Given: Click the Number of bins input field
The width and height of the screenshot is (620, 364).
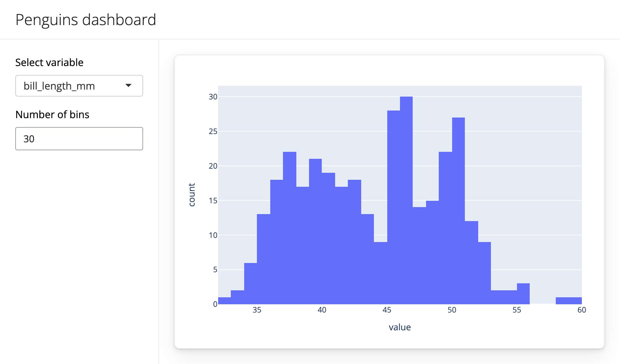Looking at the screenshot, I should pos(79,138).
